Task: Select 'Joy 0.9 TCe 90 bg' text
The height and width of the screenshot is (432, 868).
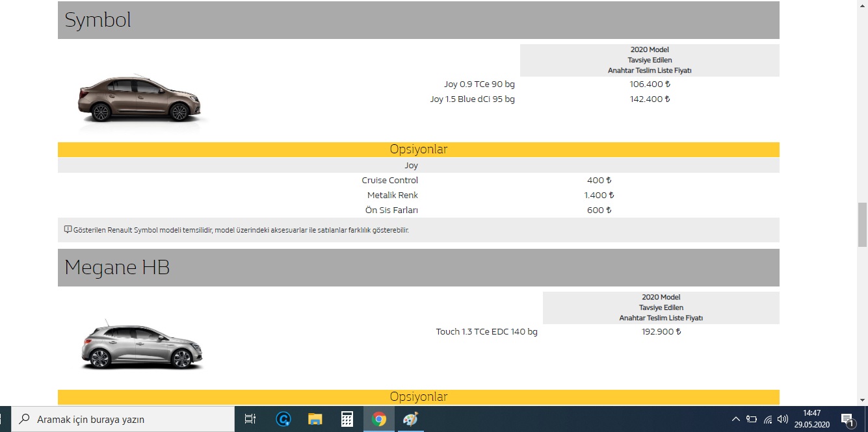Action: click(x=480, y=84)
